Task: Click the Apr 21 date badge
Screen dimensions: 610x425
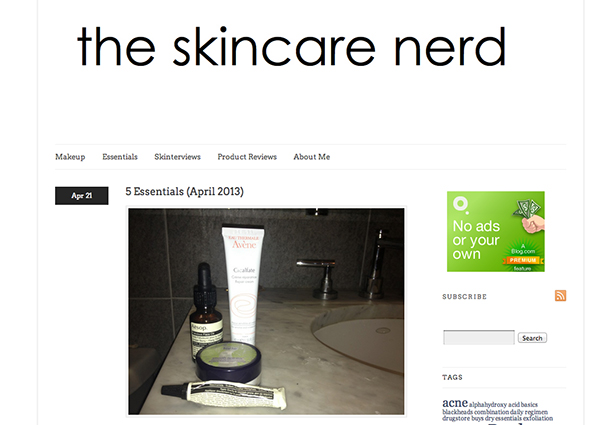Action: pyautogui.click(x=82, y=196)
